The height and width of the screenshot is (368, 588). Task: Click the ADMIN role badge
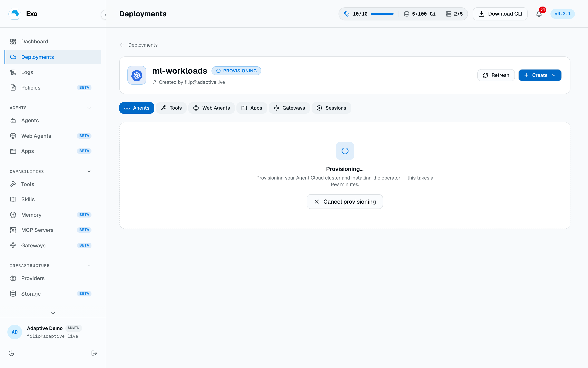74,328
